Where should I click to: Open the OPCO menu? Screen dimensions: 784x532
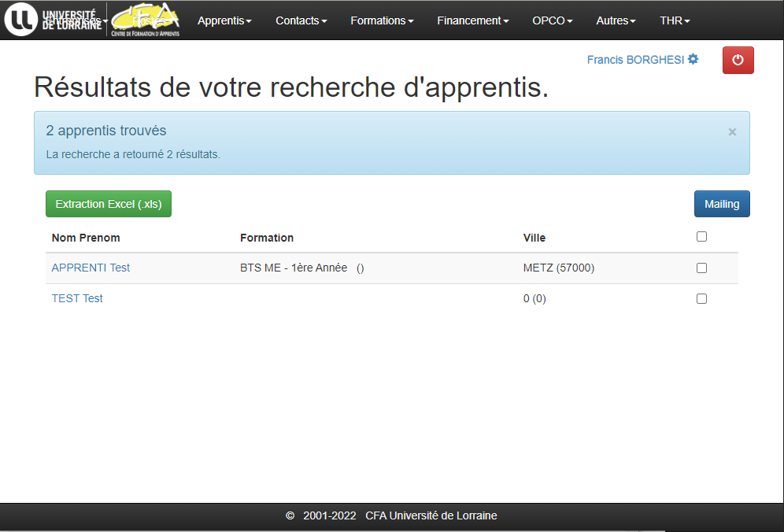point(552,20)
